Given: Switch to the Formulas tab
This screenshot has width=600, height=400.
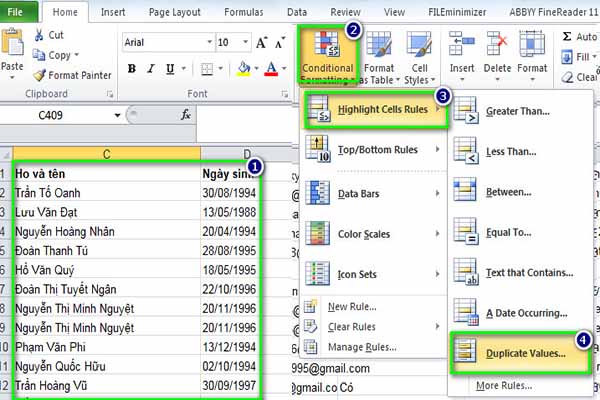Looking at the screenshot, I should (244, 12).
